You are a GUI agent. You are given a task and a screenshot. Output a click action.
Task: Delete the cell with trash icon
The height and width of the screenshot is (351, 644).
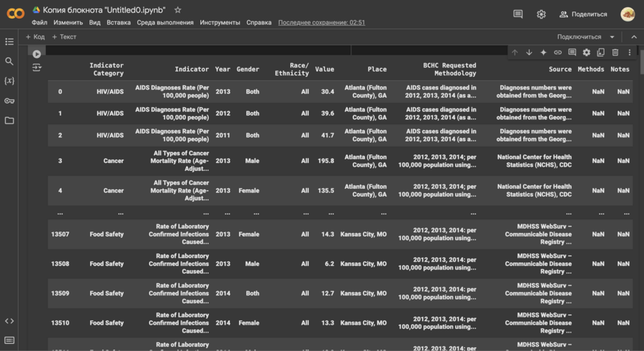tap(615, 52)
